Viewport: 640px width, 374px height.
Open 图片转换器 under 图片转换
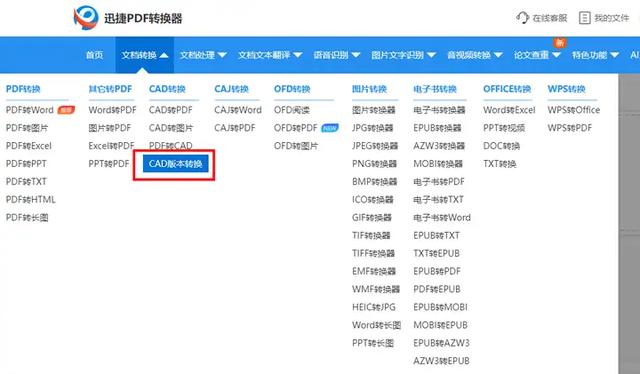click(374, 110)
